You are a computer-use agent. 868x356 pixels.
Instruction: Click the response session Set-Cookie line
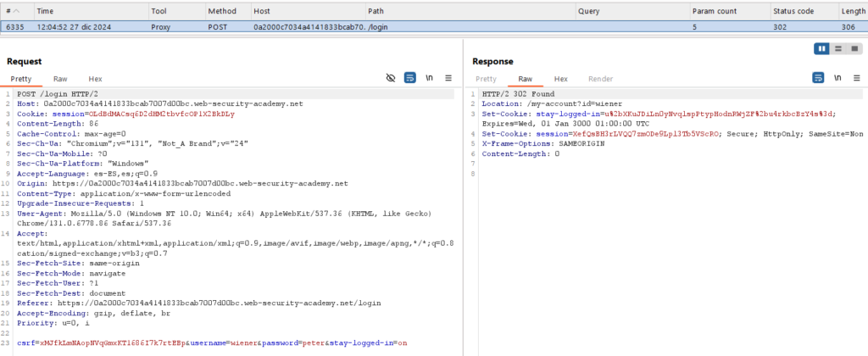(672, 133)
